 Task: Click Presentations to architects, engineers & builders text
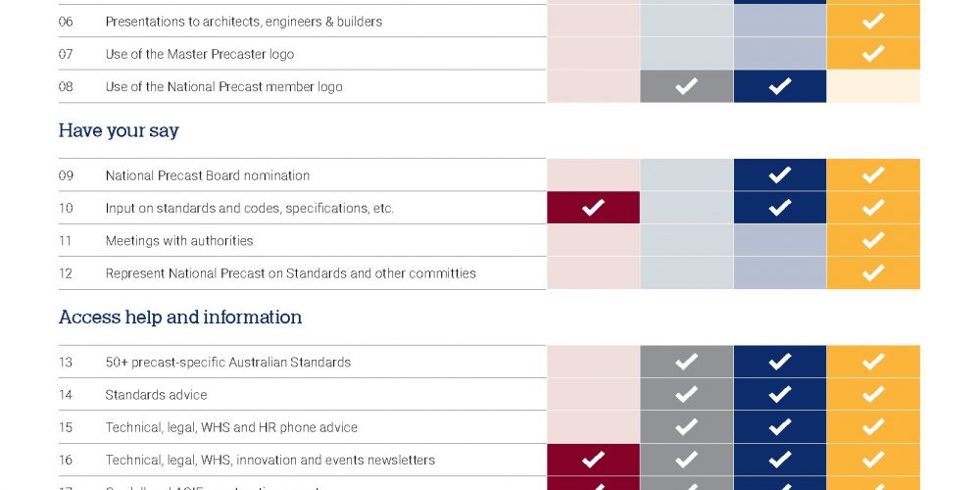click(244, 22)
